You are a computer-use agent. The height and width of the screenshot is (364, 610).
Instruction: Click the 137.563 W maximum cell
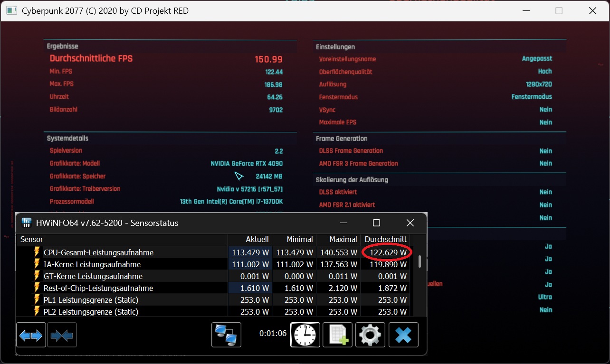pyautogui.click(x=338, y=264)
